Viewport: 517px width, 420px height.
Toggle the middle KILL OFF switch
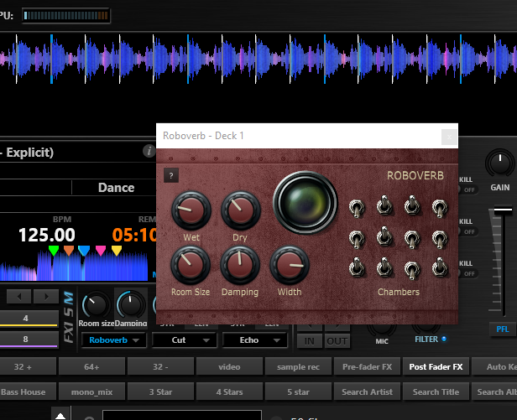[x=468, y=231]
